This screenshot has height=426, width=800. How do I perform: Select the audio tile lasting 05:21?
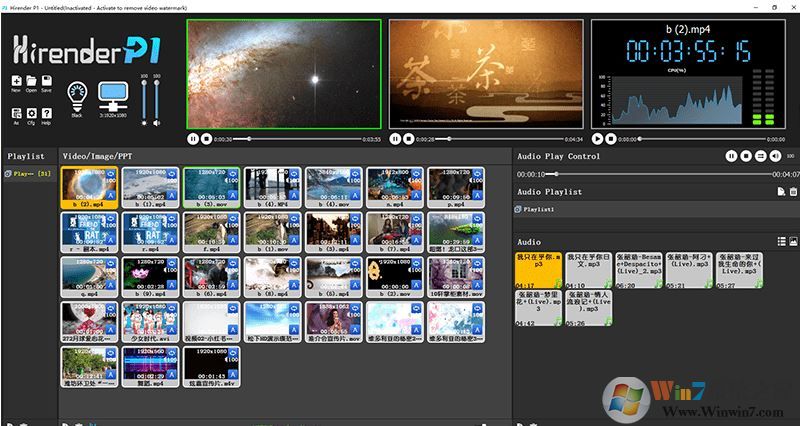[x=689, y=270]
